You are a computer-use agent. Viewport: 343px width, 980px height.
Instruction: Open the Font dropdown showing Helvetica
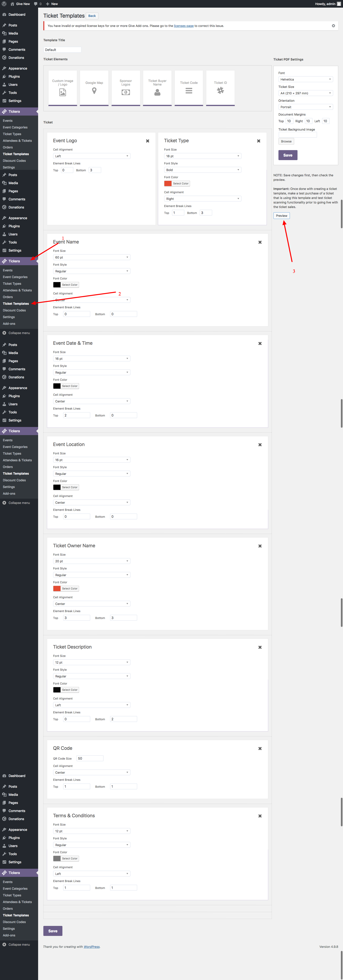[x=306, y=79]
